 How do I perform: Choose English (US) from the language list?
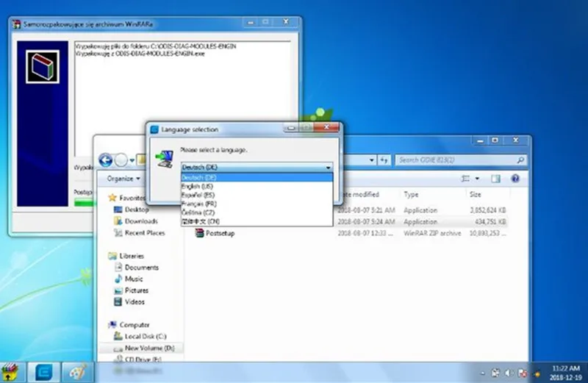(257, 186)
